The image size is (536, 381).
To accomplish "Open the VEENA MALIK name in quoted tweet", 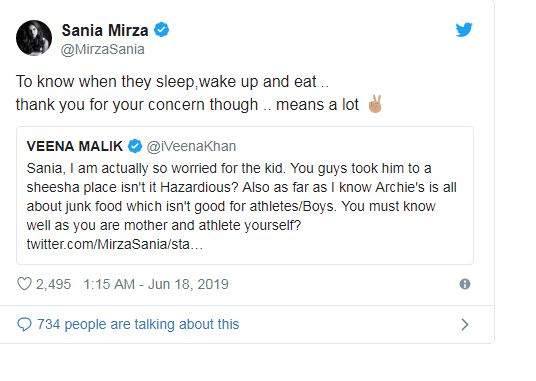I will click(x=75, y=146).
